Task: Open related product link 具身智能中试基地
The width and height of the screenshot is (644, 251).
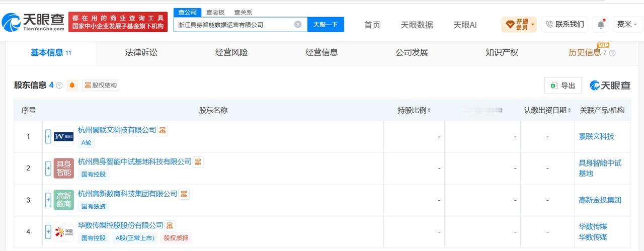Action: 600,168
